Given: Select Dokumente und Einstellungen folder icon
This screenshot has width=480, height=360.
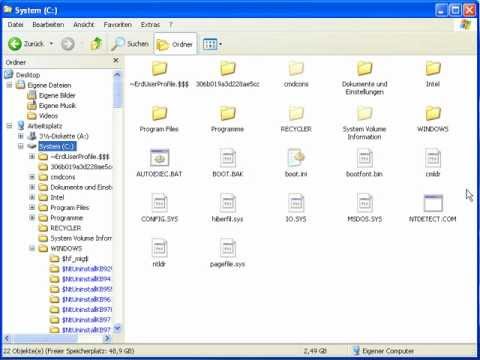Looking at the screenshot, I should coord(364,68).
